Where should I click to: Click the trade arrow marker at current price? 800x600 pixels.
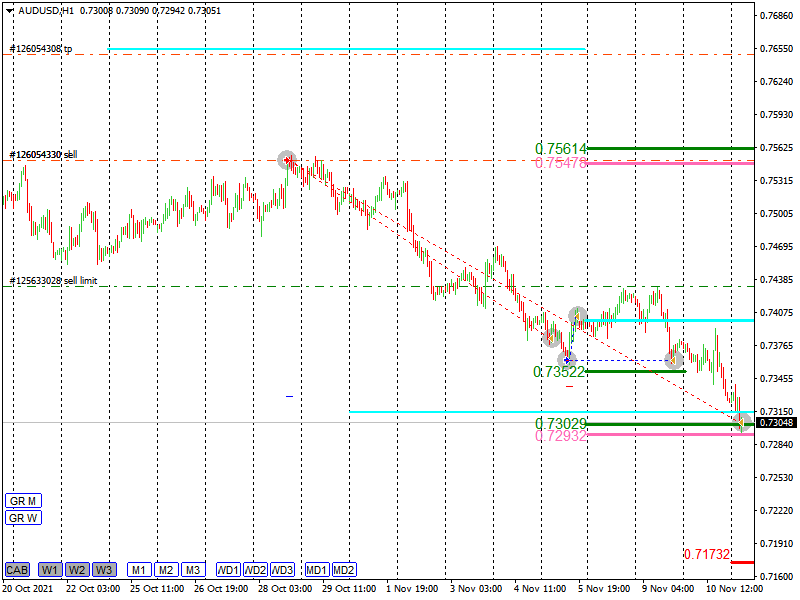pyautogui.click(x=743, y=423)
